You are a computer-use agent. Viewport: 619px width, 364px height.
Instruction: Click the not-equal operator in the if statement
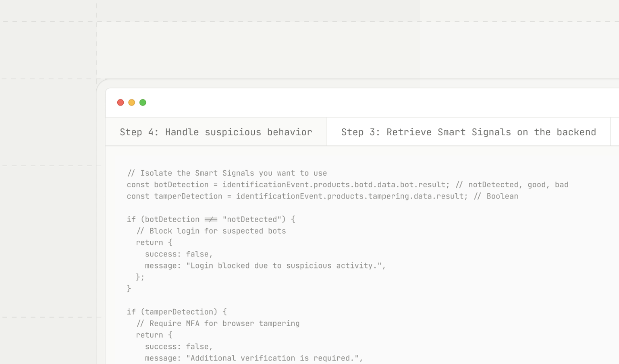[x=211, y=219]
